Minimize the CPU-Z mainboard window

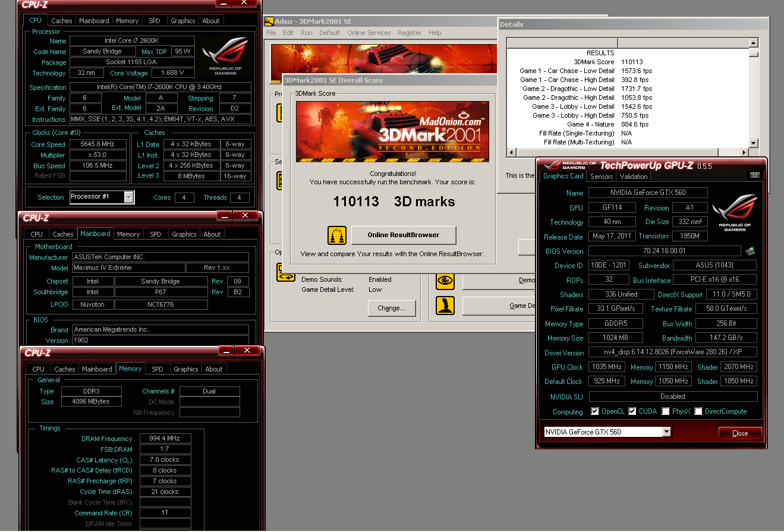[224, 215]
